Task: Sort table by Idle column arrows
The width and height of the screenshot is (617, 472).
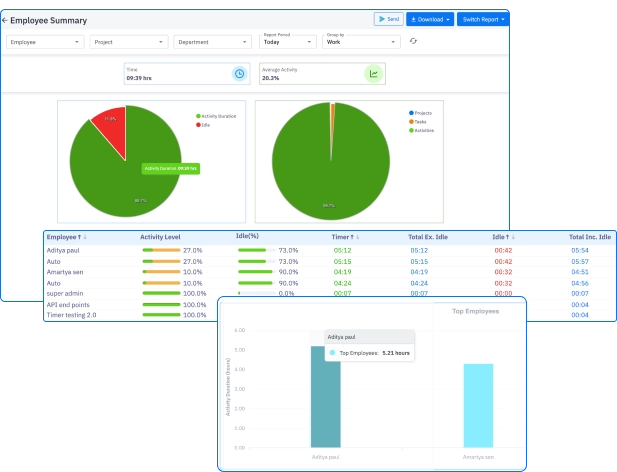Action: (506, 237)
